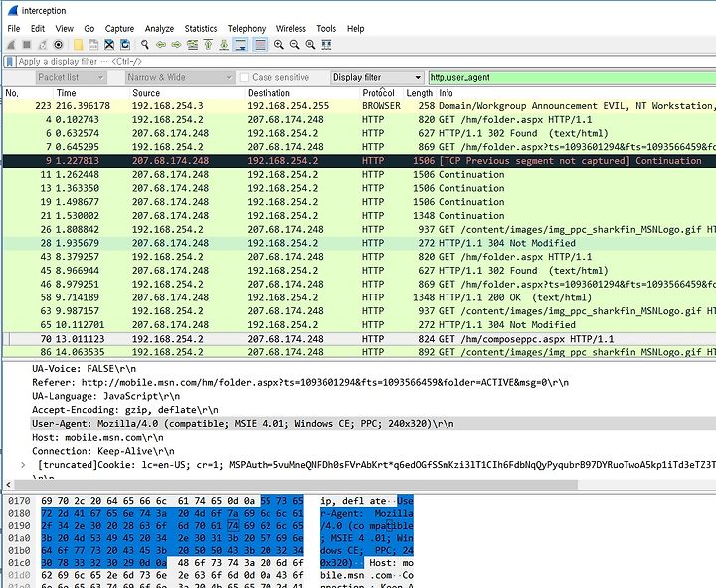The width and height of the screenshot is (716, 588).
Task: Click the stop capture square icon
Action: [x=27, y=45]
